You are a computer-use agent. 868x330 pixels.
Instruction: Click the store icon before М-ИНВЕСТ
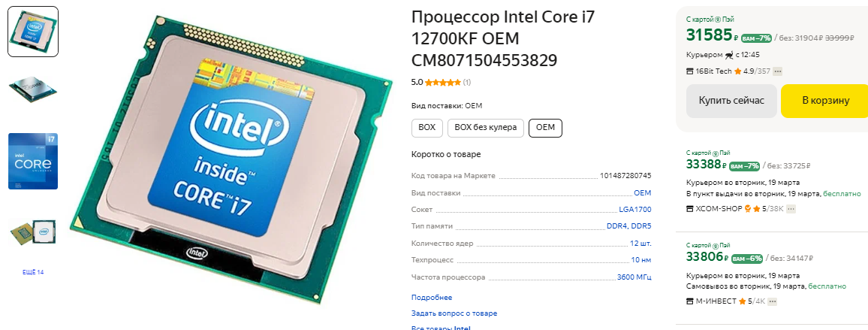coord(690,301)
